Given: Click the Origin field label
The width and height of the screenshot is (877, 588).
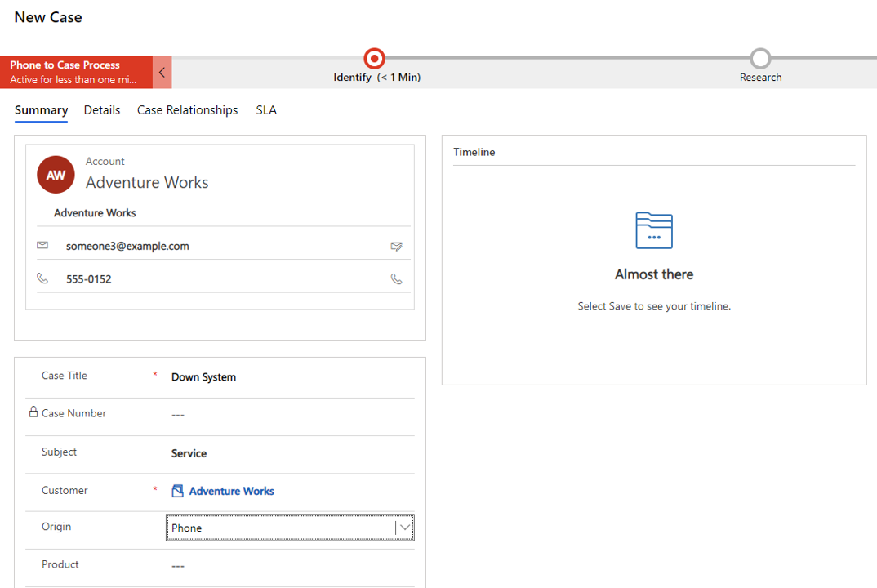Looking at the screenshot, I should pyautogui.click(x=56, y=527).
